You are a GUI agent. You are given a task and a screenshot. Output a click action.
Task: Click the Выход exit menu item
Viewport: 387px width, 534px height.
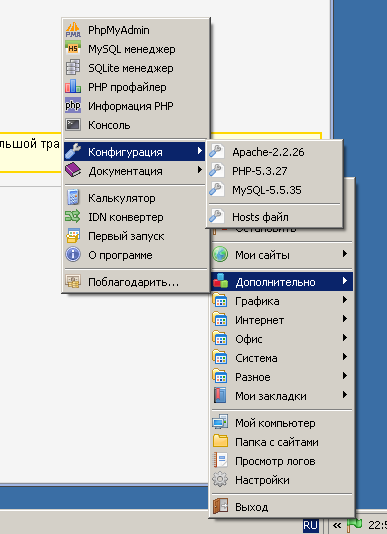coord(282,507)
